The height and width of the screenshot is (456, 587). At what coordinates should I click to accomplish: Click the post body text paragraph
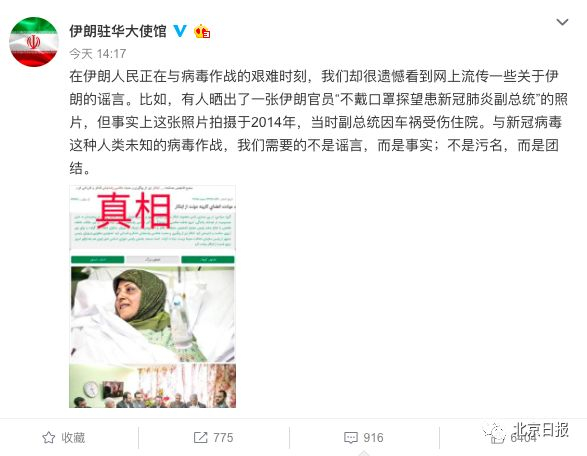(x=318, y=122)
